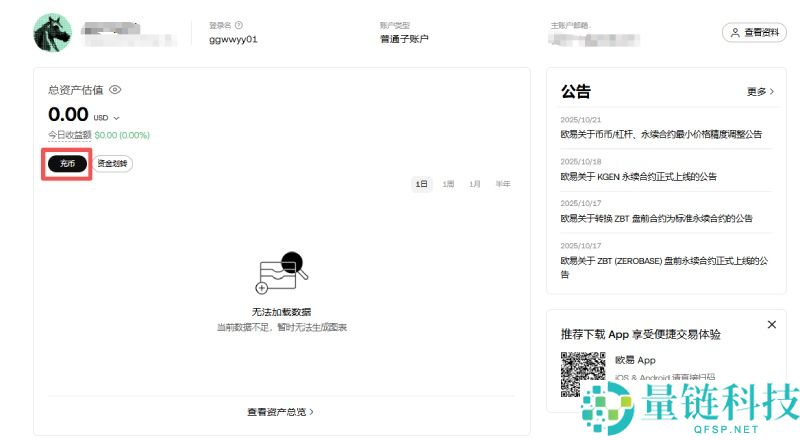Click the $0.00 (0.00%) earnings value
The width and height of the screenshot is (800, 440).
[x=122, y=135]
